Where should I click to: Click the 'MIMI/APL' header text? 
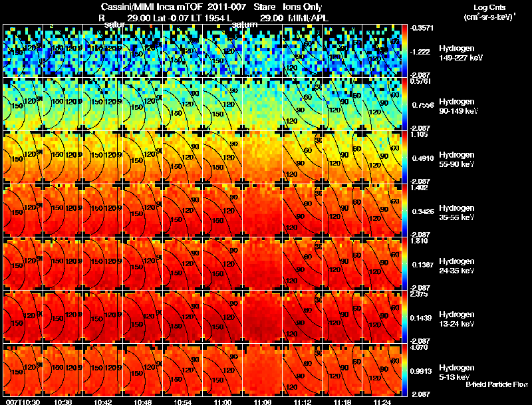tap(309, 18)
